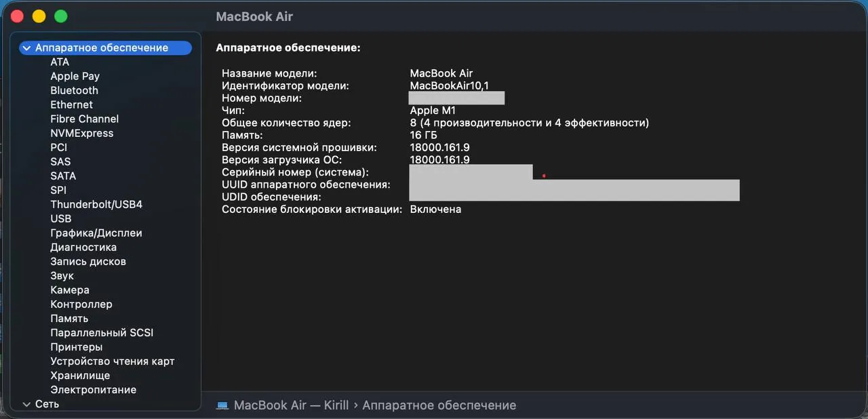
Task: Select ATA in the sidebar
Action: click(60, 62)
